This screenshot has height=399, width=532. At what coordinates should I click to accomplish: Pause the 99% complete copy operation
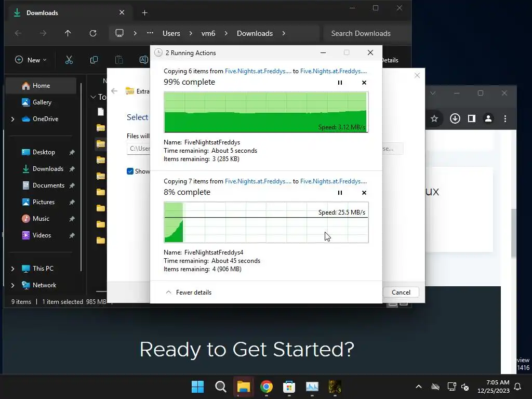click(340, 83)
